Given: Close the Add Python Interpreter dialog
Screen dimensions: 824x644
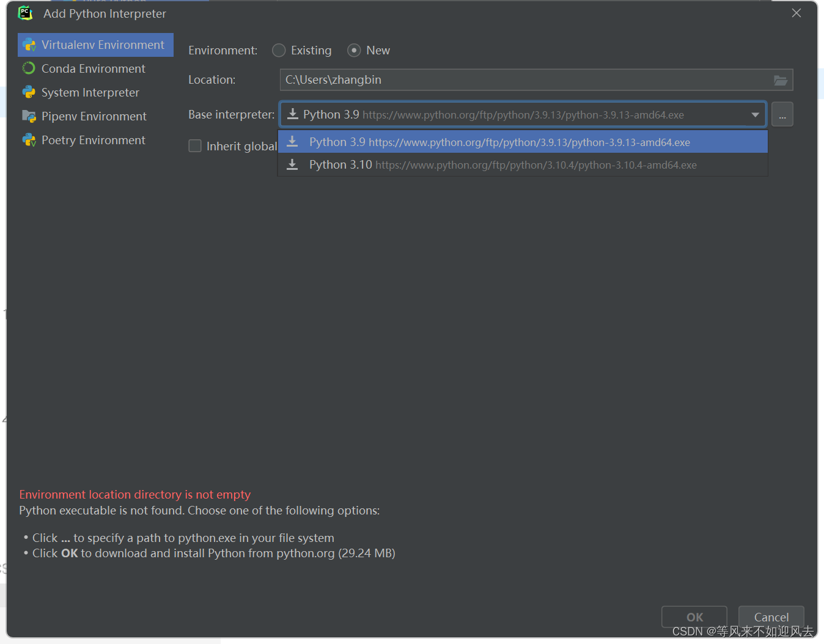Looking at the screenshot, I should click(796, 13).
